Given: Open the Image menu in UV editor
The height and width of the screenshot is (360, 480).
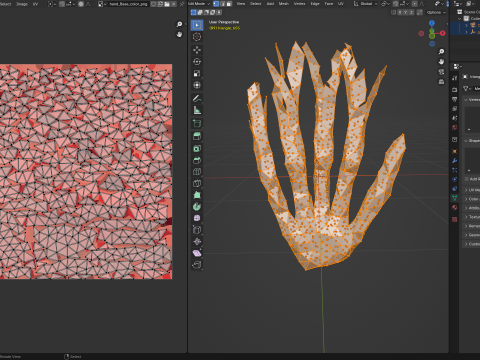Looking at the screenshot, I should [x=22, y=4].
